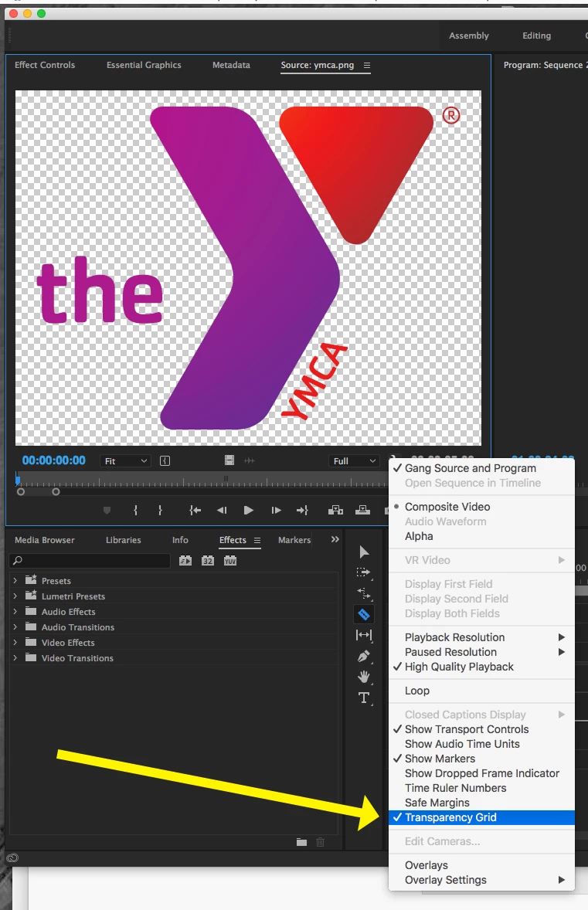Click Mark Out bracket button

tap(160, 510)
